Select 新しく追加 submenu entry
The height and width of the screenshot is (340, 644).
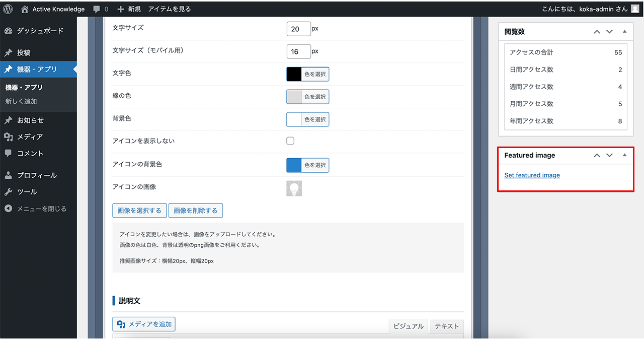click(x=21, y=101)
